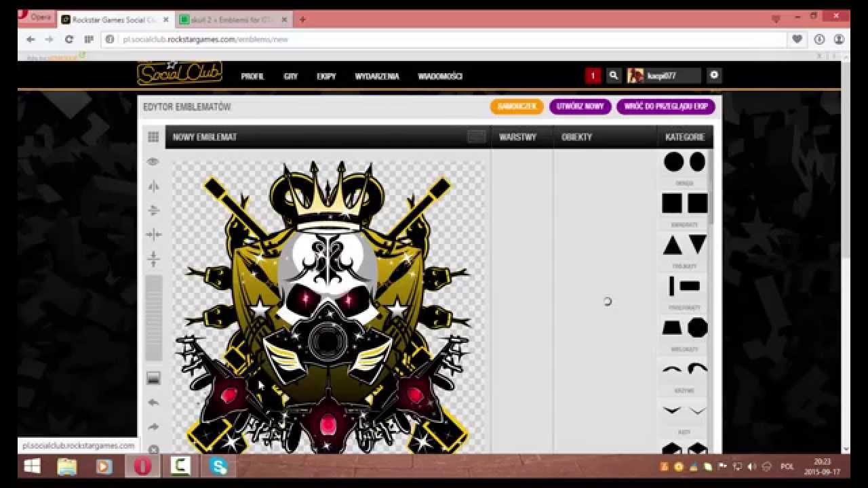868x488 pixels.
Task: Open Skype from the taskbar
Action: pyautogui.click(x=218, y=466)
